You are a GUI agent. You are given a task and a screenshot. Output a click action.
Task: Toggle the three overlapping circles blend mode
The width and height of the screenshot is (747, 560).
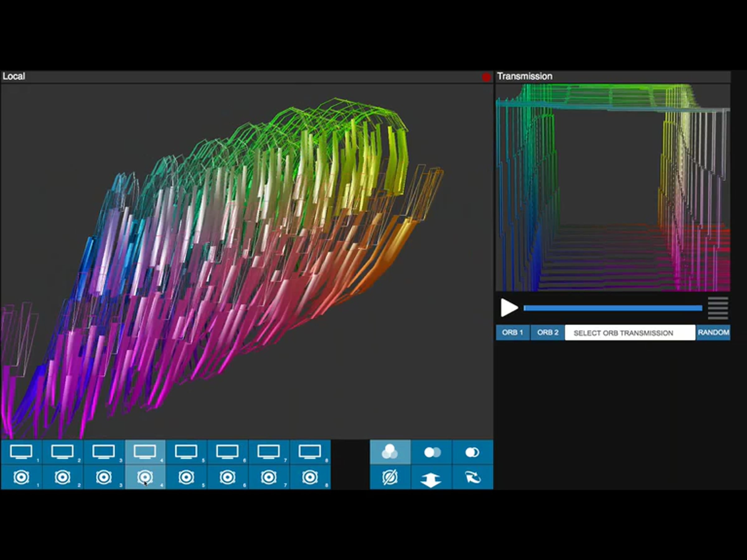390,452
